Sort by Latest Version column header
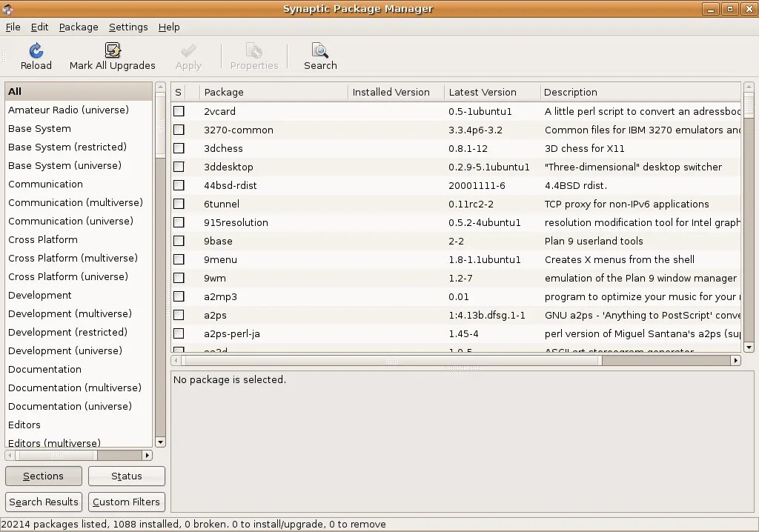 tap(492, 92)
